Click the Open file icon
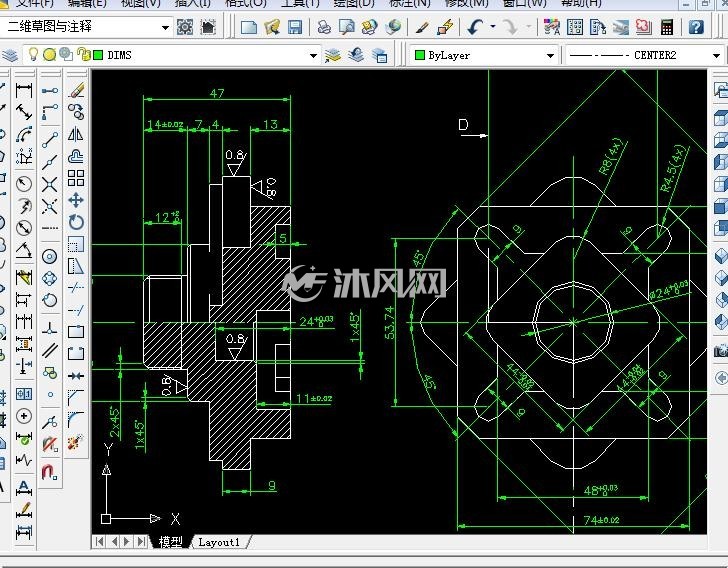728x568 pixels. (272, 27)
